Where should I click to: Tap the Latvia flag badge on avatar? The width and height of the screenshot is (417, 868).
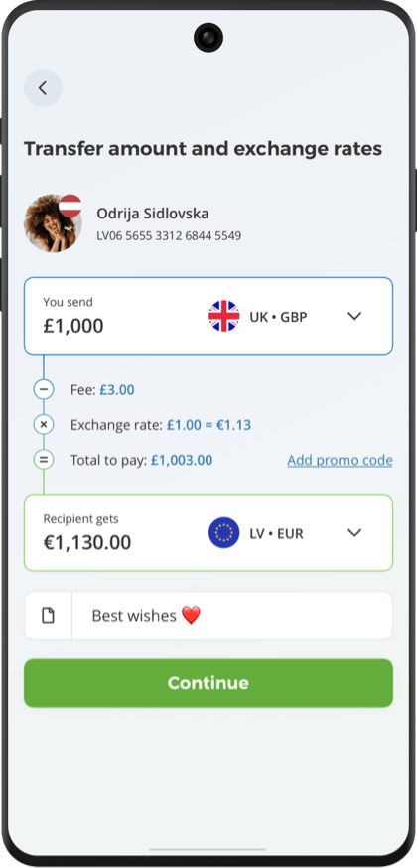pos(70,206)
